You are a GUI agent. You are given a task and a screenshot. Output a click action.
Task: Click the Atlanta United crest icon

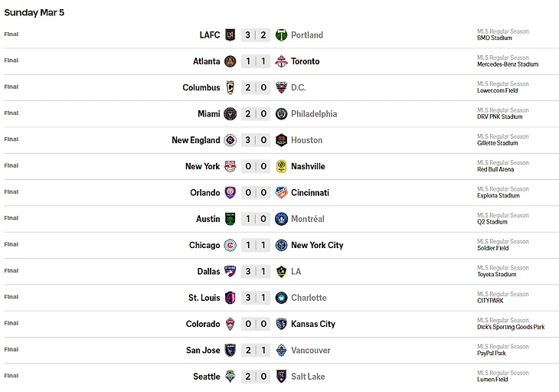pyautogui.click(x=230, y=61)
